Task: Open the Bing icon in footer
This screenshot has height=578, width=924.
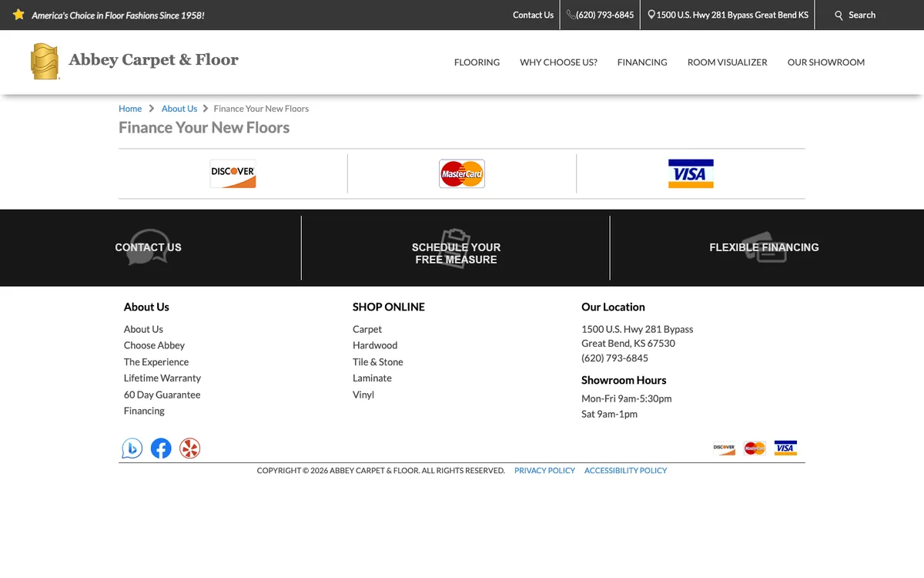Action: pyautogui.click(x=132, y=448)
